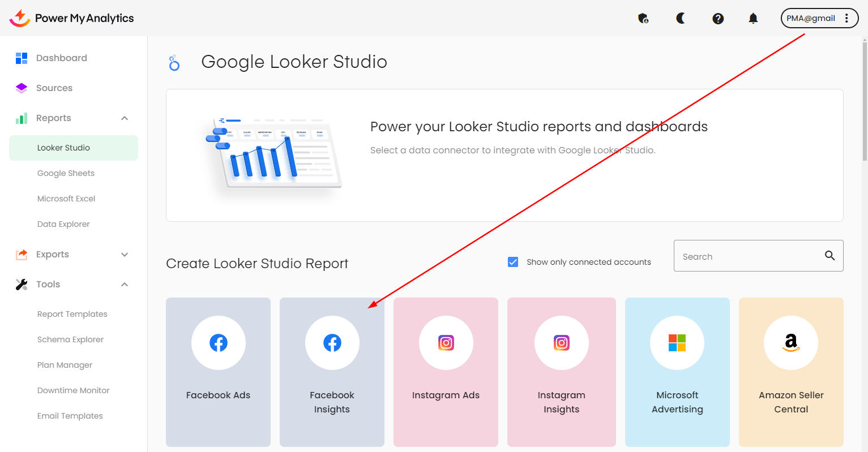Open Sources in the sidebar
This screenshot has width=868, height=452.
[54, 88]
